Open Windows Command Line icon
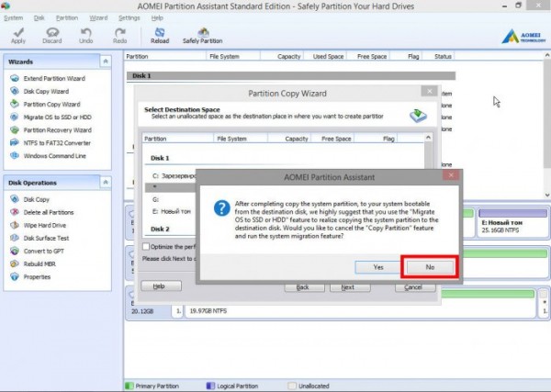 (15, 155)
